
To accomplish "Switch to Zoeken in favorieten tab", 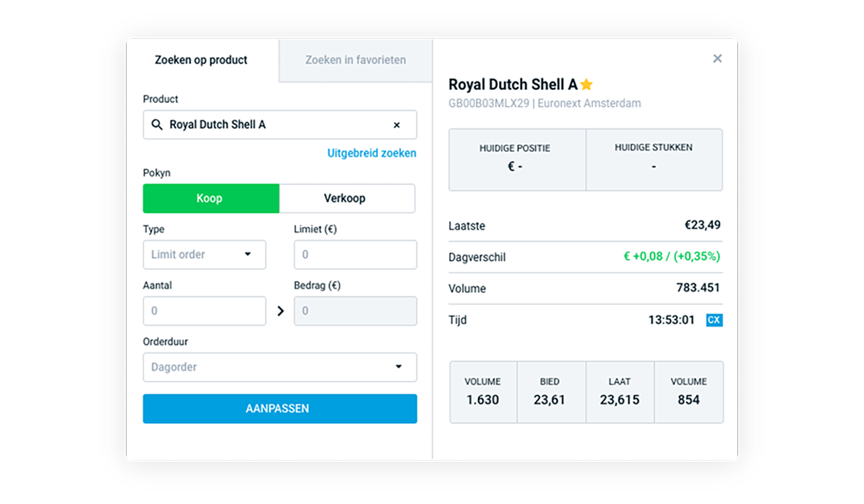I will click(356, 60).
